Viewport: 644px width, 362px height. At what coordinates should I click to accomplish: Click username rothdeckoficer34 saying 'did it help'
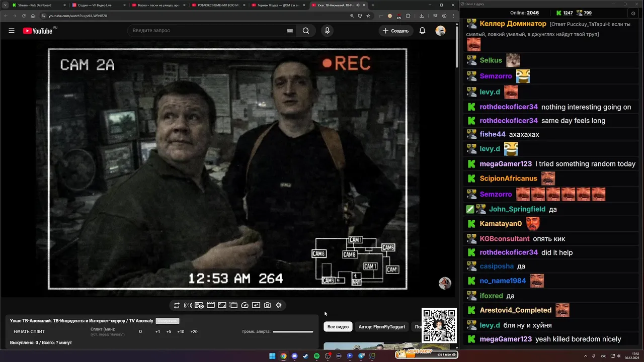(x=509, y=252)
